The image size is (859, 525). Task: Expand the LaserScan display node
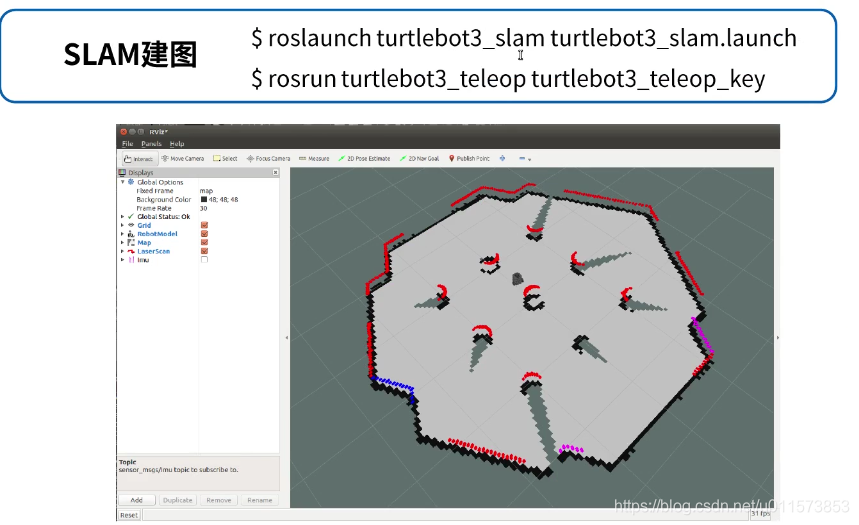coord(123,251)
